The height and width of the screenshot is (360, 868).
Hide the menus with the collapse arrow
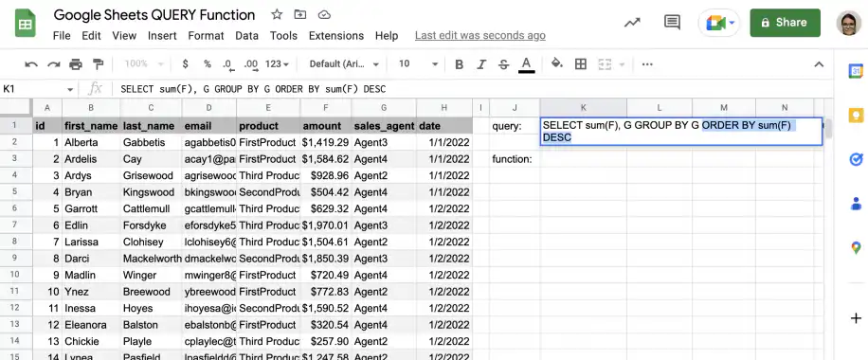[819, 64]
